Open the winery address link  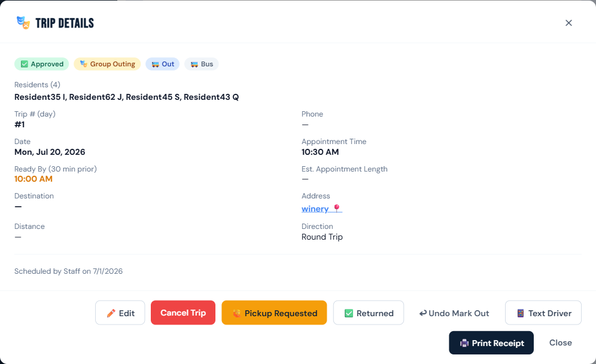[x=322, y=209]
